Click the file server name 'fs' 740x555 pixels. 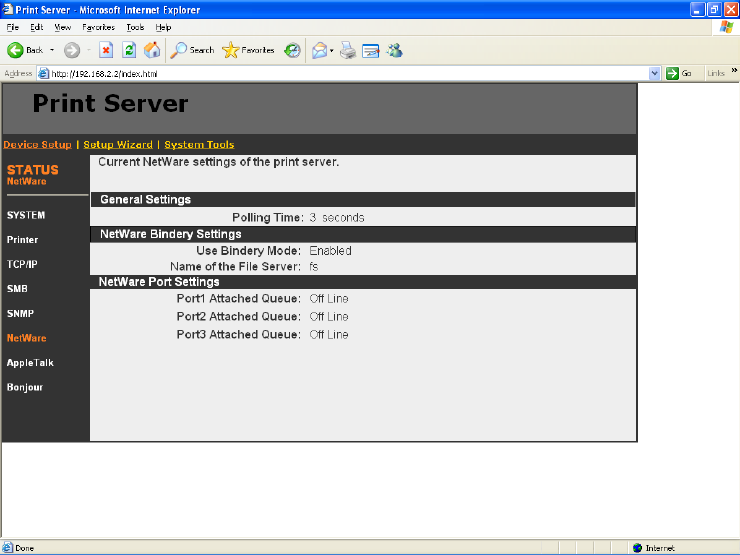pyautogui.click(x=314, y=267)
